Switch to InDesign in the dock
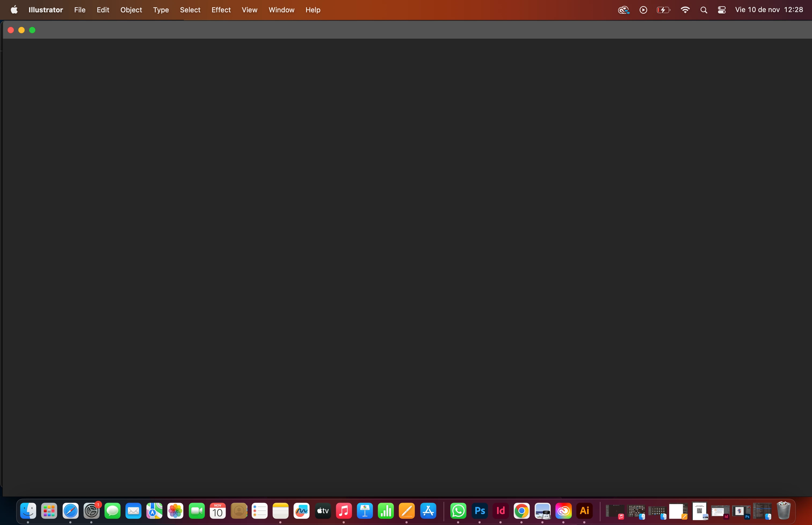 click(x=500, y=511)
